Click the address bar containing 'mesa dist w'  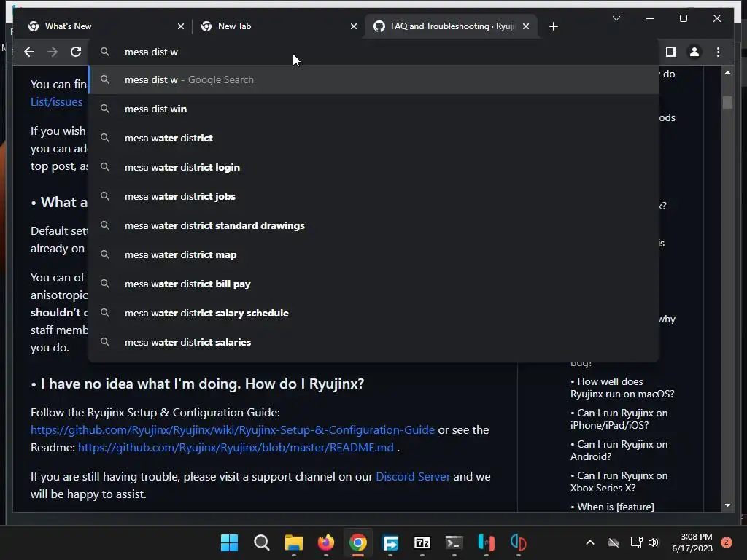coord(374,52)
